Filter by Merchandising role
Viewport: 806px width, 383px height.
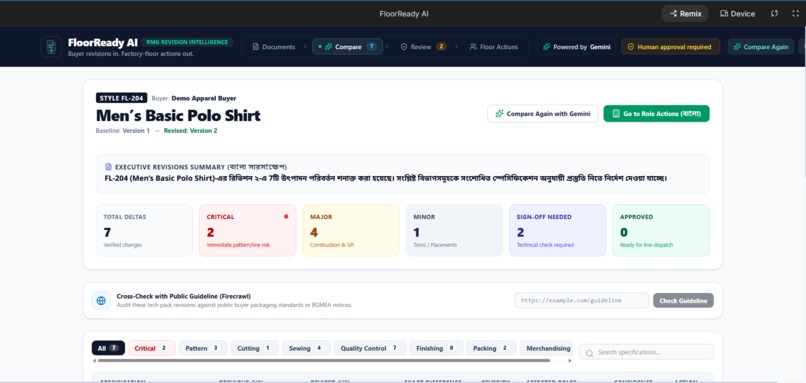pyautogui.click(x=547, y=348)
